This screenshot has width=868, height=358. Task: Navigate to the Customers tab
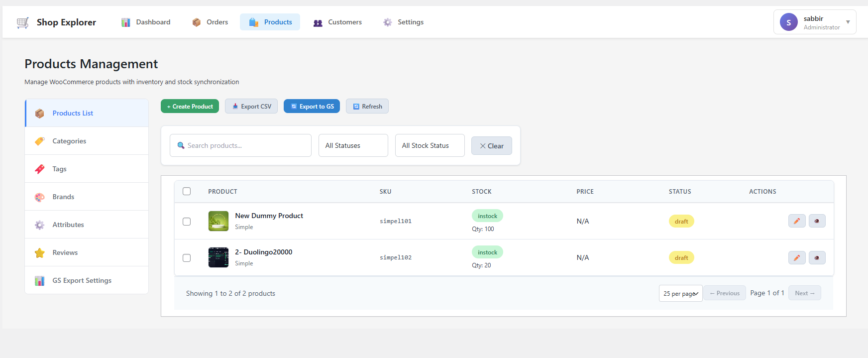338,22
